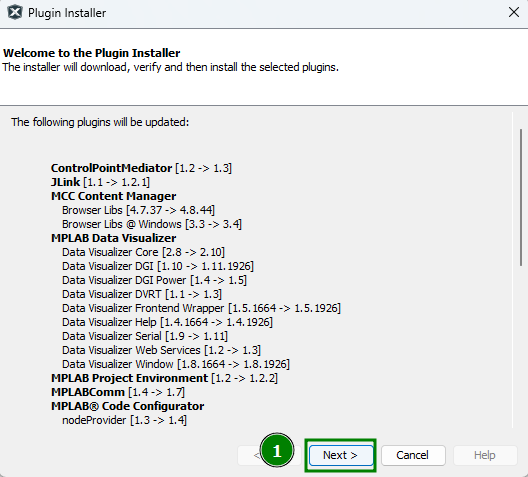Select Data Visualizer DGI Power entry

pyautogui.click(x=154, y=280)
